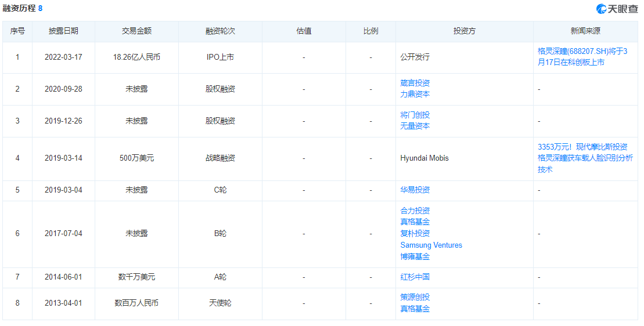Click the 融资轮次 column header
This screenshot has height=326, width=644.
[220, 31]
